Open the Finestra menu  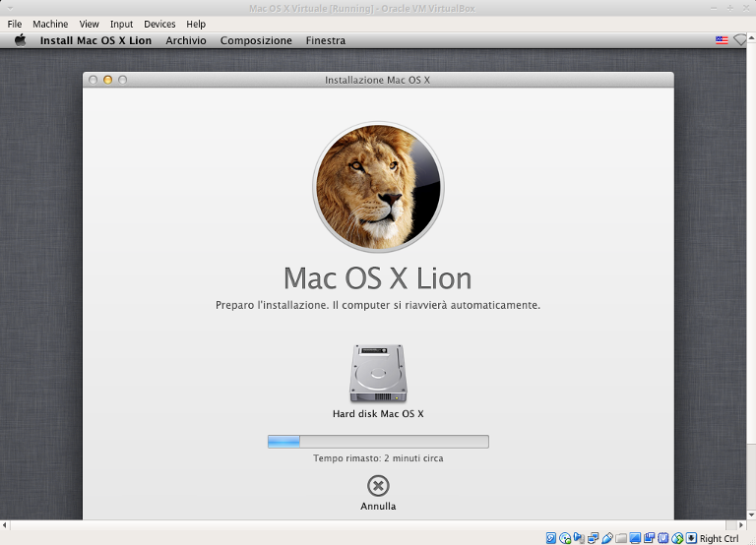tap(326, 40)
